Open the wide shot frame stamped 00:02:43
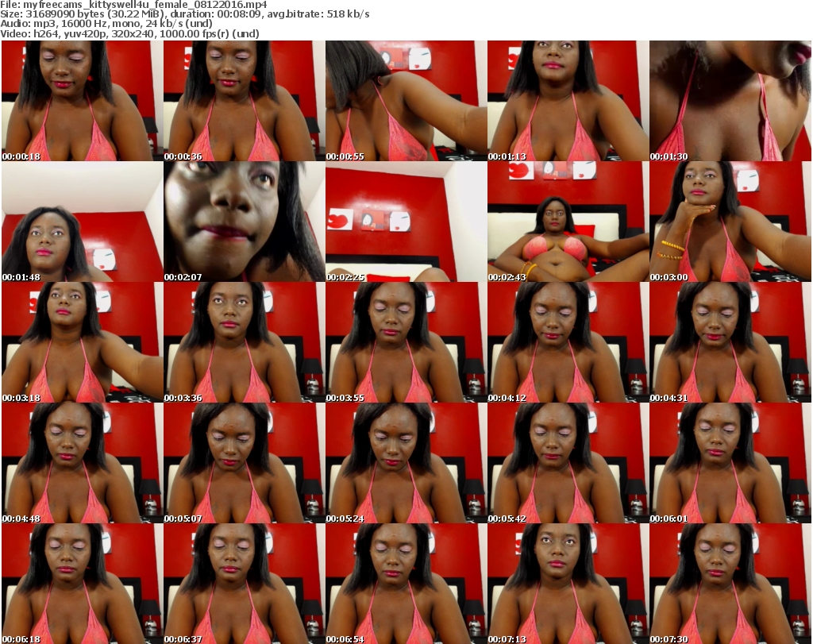Screen dimensions: 813x644 click(x=568, y=222)
